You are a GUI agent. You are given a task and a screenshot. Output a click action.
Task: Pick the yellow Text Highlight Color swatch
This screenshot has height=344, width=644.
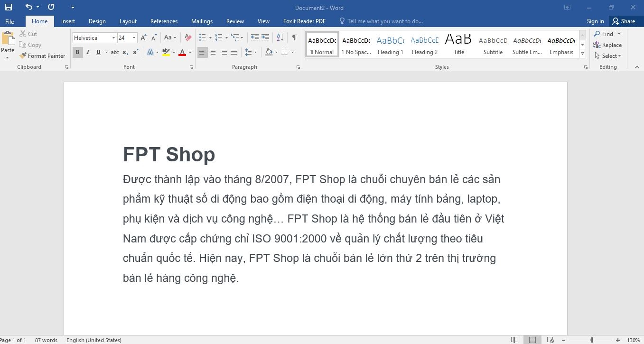(166, 52)
